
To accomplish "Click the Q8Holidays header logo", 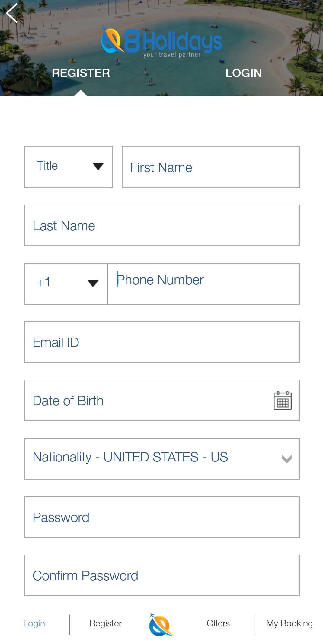I will point(162,42).
